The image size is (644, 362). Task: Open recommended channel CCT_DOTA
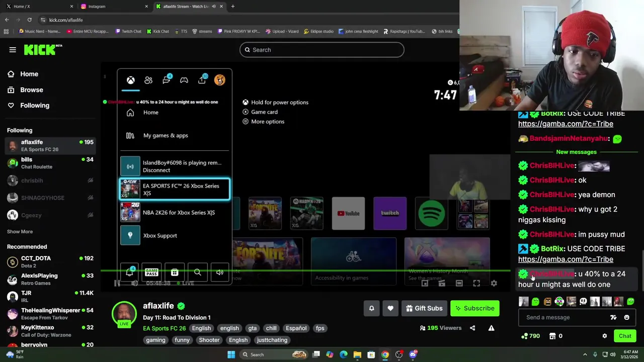pyautogui.click(x=50, y=261)
